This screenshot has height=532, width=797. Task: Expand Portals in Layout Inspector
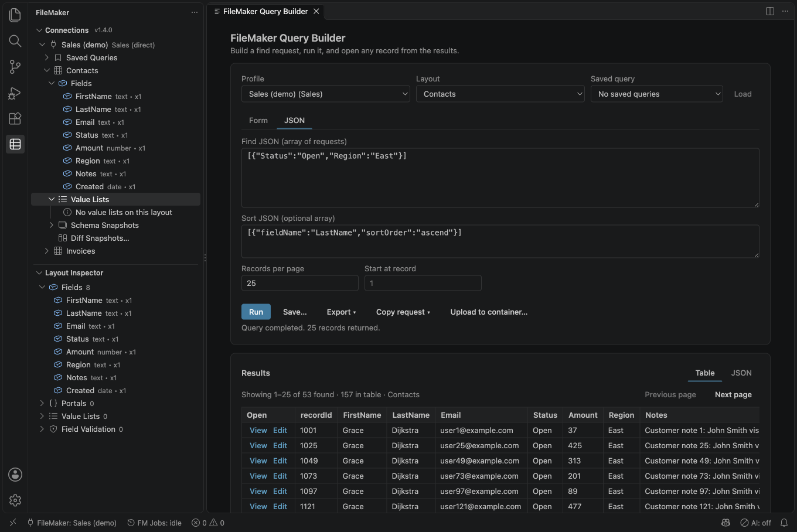coord(42,403)
